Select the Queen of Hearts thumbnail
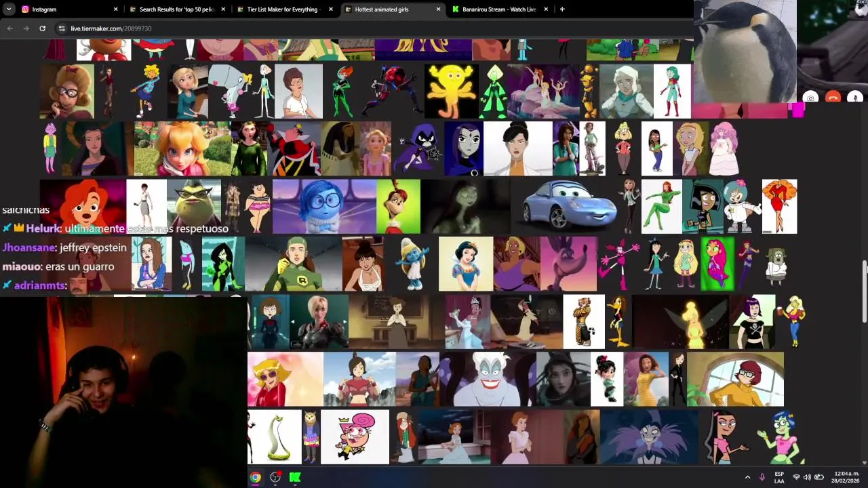The image size is (868, 488). (x=295, y=148)
